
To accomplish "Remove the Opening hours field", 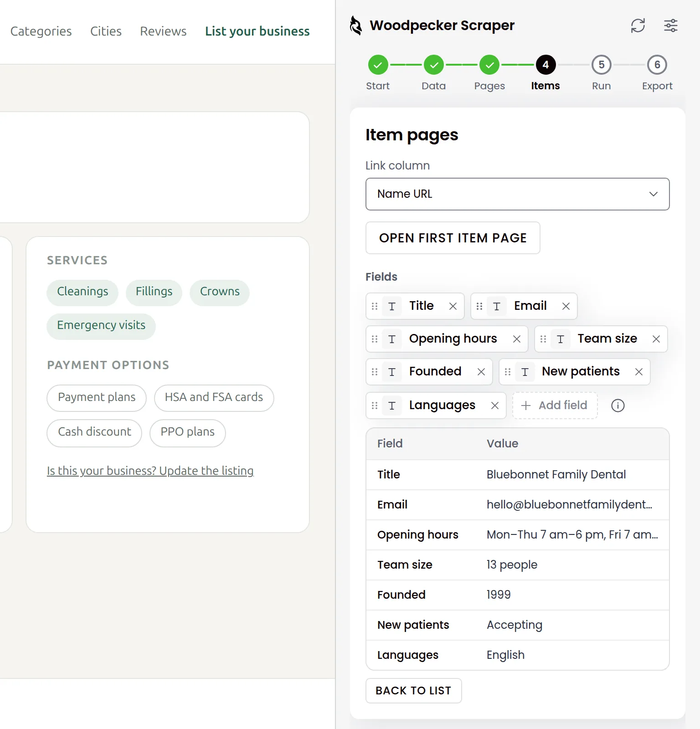I will click(517, 339).
